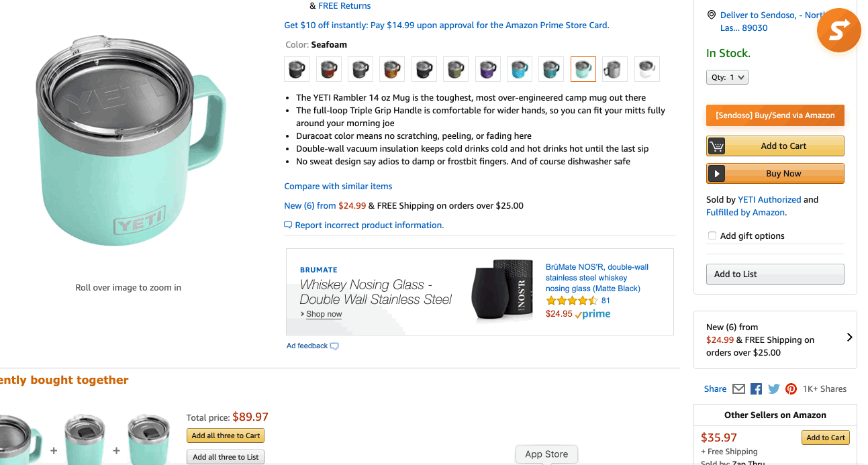The image size is (868, 465).
Task: Click the cart icon on Add to Cart
Action: coord(716,146)
